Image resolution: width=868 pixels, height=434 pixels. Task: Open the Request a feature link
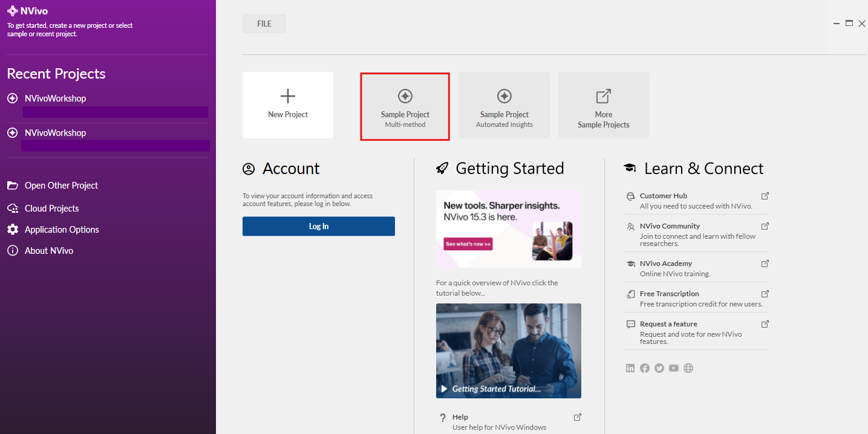point(668,324)
